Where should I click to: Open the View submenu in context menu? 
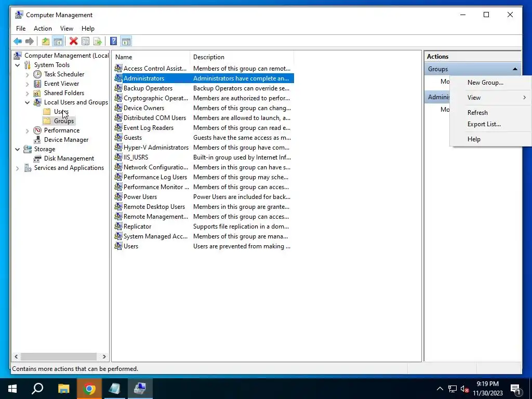click(491, 98)
